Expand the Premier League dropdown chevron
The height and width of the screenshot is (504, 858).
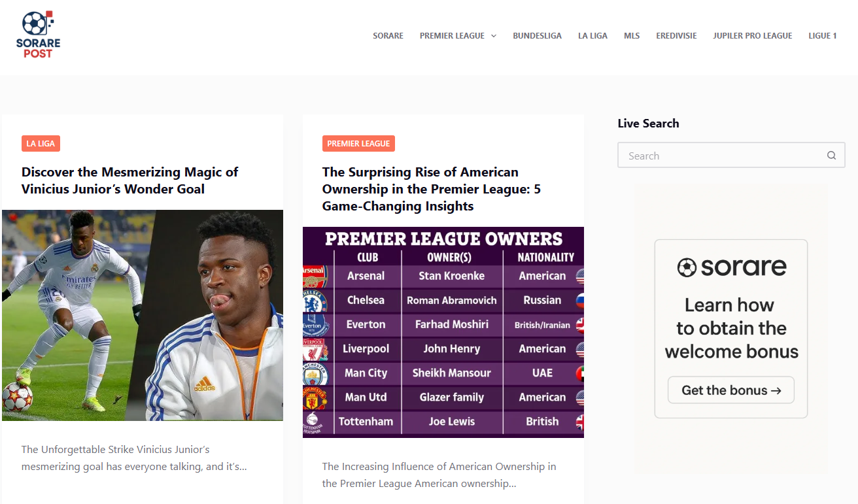click(x=494, y=36)
